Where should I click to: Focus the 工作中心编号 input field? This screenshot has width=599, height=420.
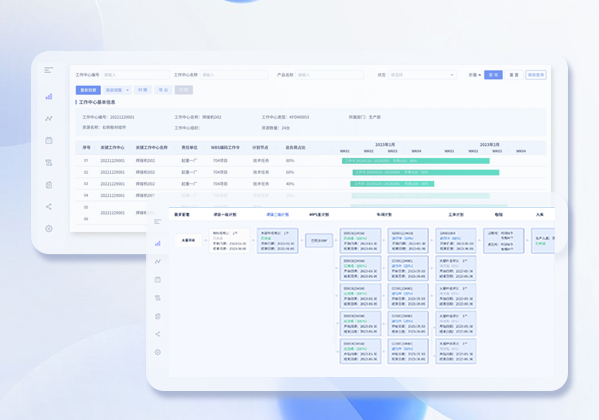(x=136, y=75)
